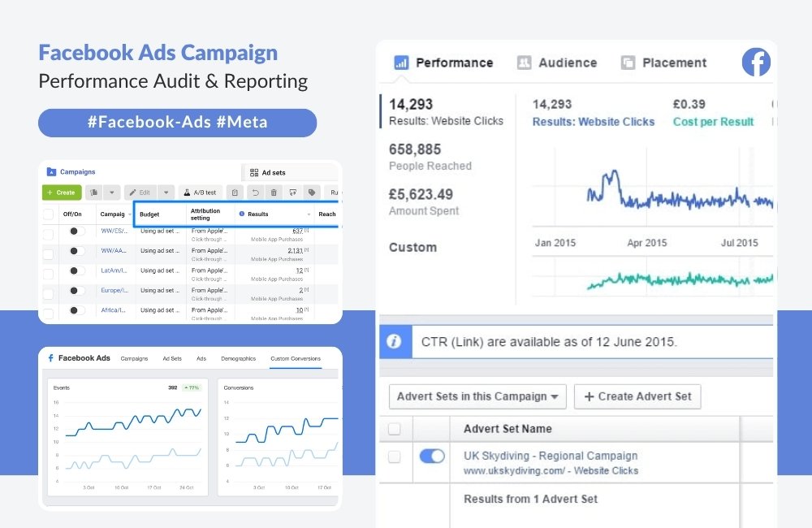
Task: Open the Edit options dropdown arrow
Action: (166, 193)
